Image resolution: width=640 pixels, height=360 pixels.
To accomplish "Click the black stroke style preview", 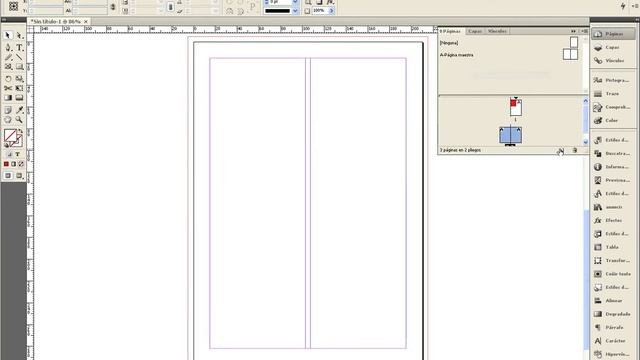I will point(277,11).
